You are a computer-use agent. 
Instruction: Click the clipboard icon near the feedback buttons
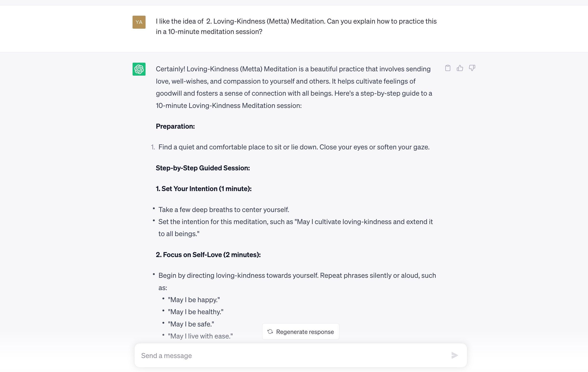pos(448,68)
